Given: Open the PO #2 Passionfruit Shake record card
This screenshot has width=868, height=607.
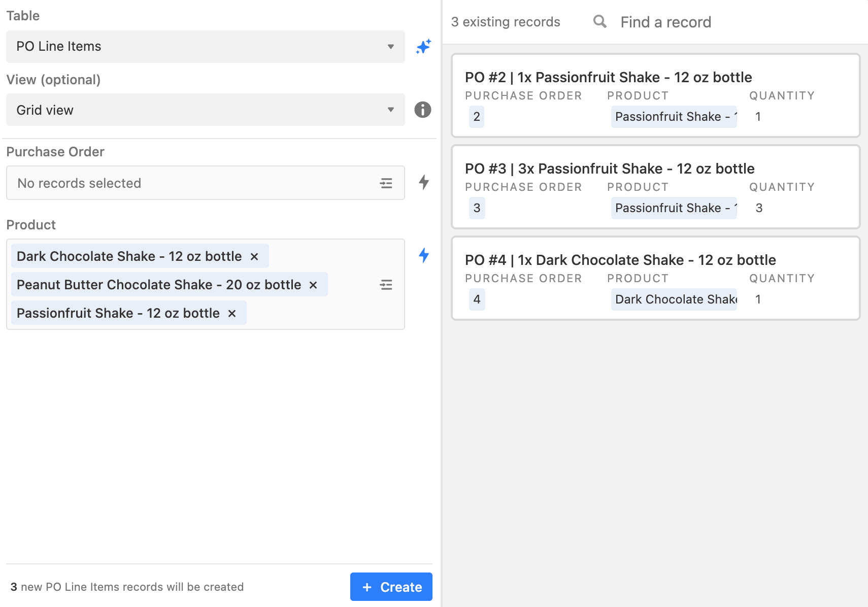Looking at the screenshot, I should point(655,78).
